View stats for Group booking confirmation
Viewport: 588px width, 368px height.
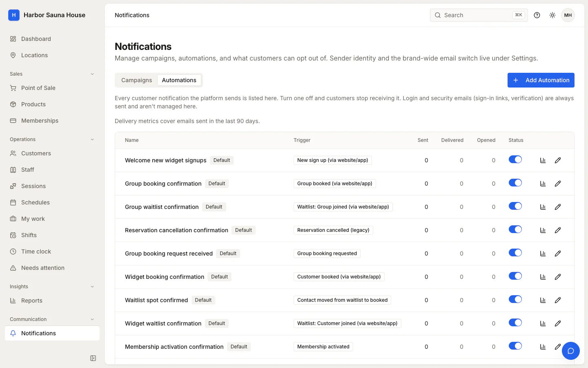[x=543, y=184]
